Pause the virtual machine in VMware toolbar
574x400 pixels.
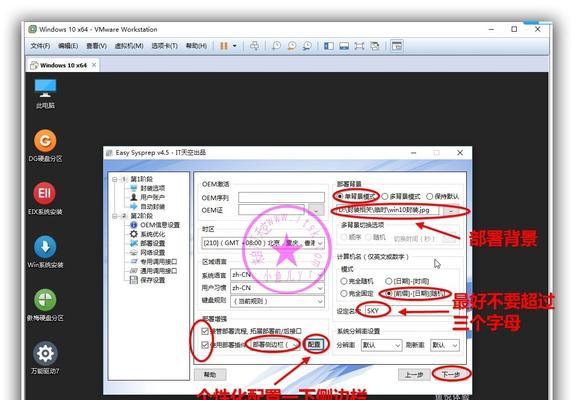click(223, 46)
